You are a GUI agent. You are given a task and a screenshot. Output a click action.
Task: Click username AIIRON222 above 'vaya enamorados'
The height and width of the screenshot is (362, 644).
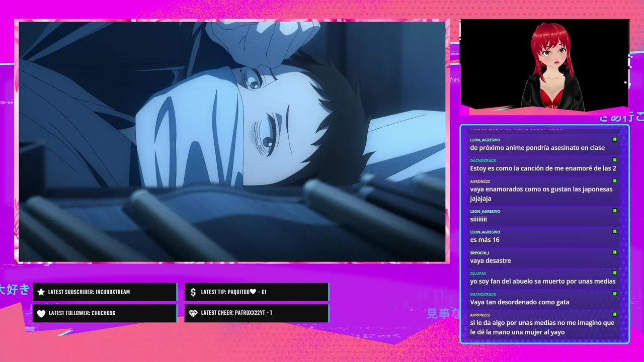pos(480,181)
